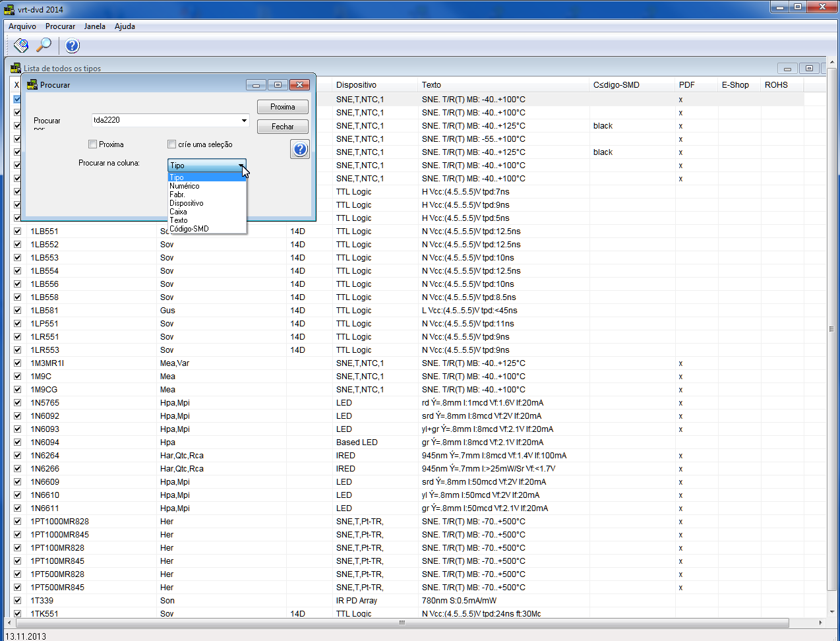Toggle the 1N5765 row checkbox
This screenshot has height=641, width=840.
(18, 403)
